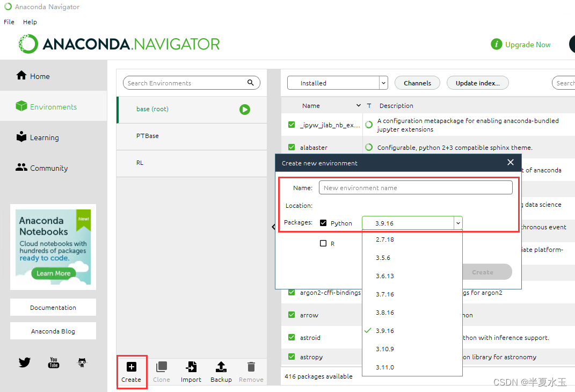This screenshot has height=392, width=575.
Task: Close the Create new environment dialog
Action: pos(511,163)
